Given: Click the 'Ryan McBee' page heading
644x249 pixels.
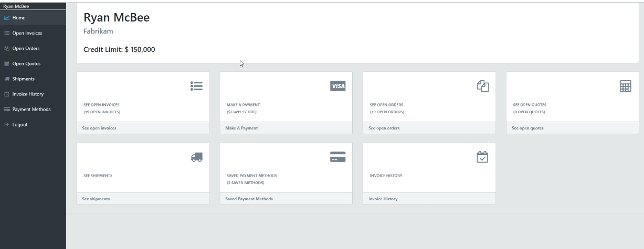Looking at the screenshot, I should (117, 17).
